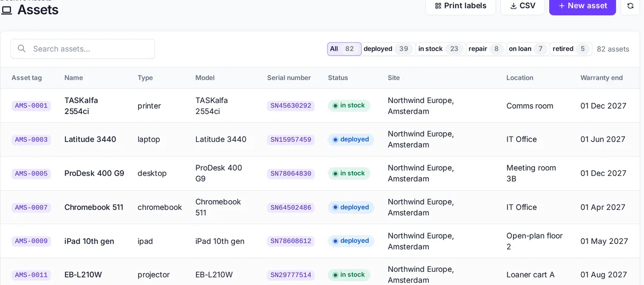
Task: Click the name iPad 10th gen
Action: tap(89, 241)
